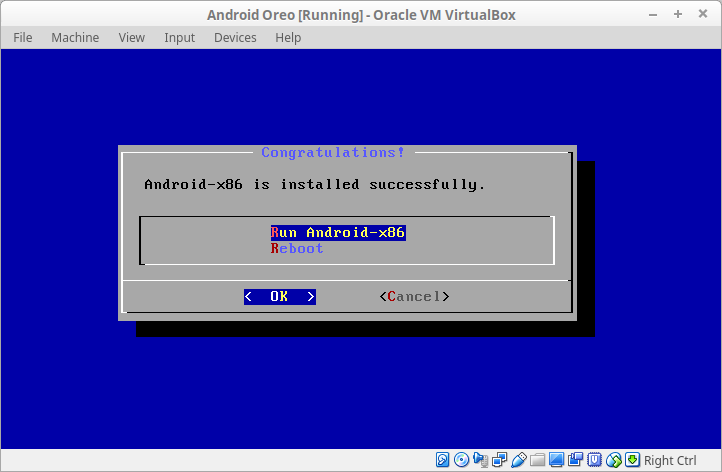The image size is (722, 472).
Task: Open the Devices menu
Action: [x=235, y=37]
